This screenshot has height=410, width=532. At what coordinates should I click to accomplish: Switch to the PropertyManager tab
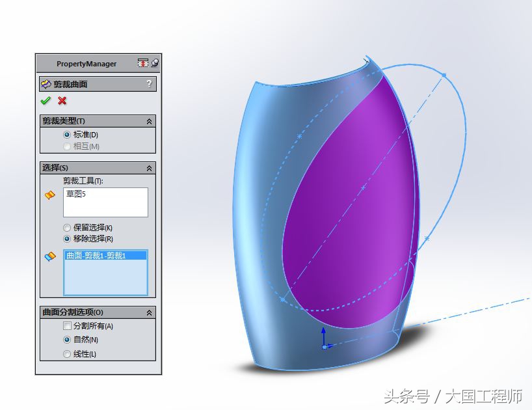pos(85,63)
